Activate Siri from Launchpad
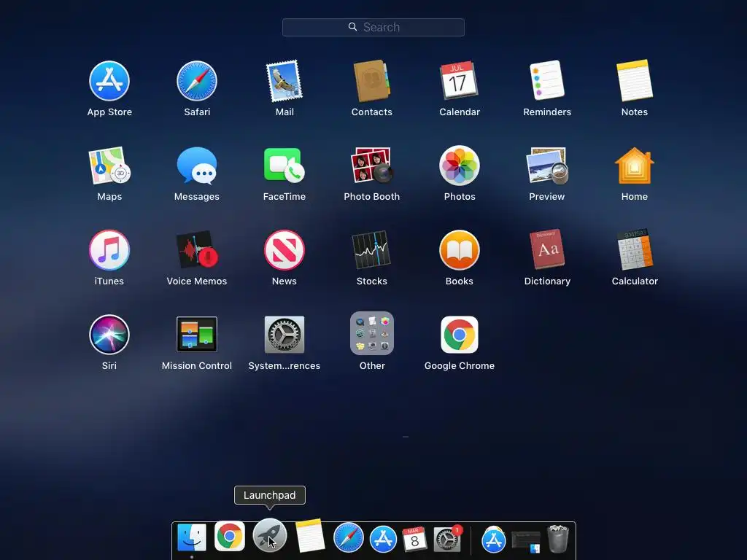Screen dimensions: 747x560 pyautogui.click(x=109, y=334)
